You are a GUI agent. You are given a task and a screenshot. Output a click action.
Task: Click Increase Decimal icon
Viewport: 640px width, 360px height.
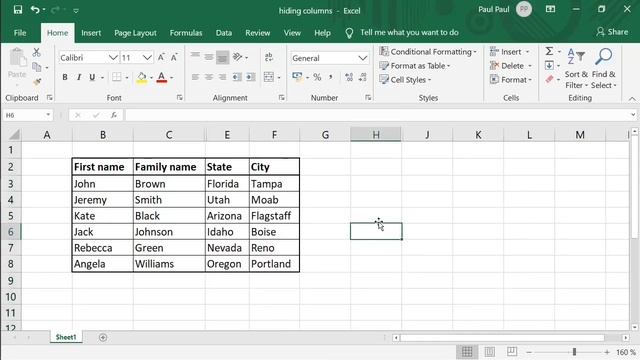[349, 77]
